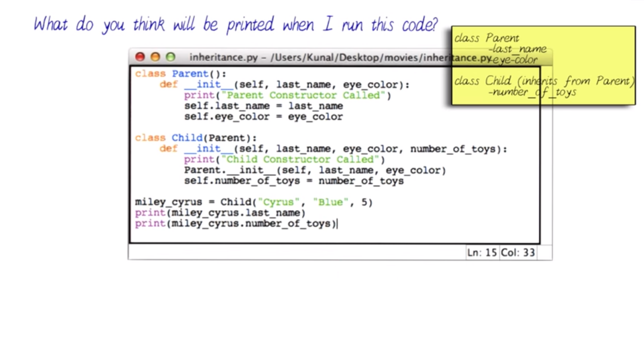
Task: Click the 'class Parent():' code line
Action: pos(181,74)
